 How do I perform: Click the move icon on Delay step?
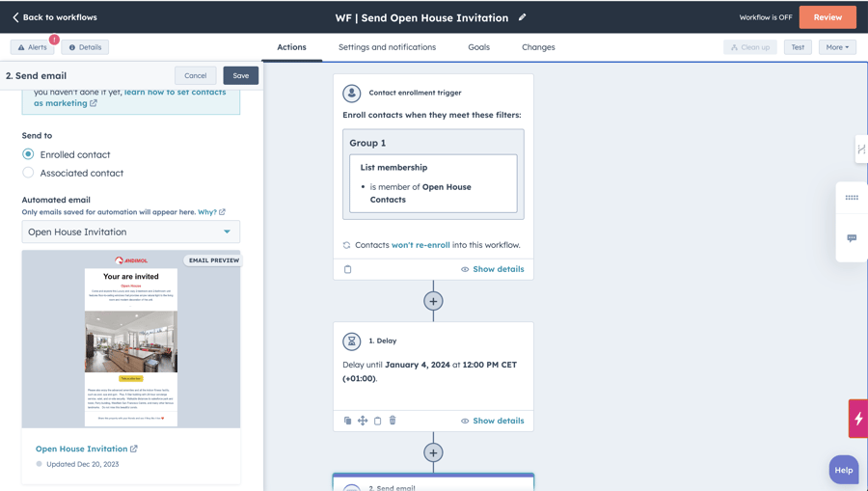(x=363, y=421)
